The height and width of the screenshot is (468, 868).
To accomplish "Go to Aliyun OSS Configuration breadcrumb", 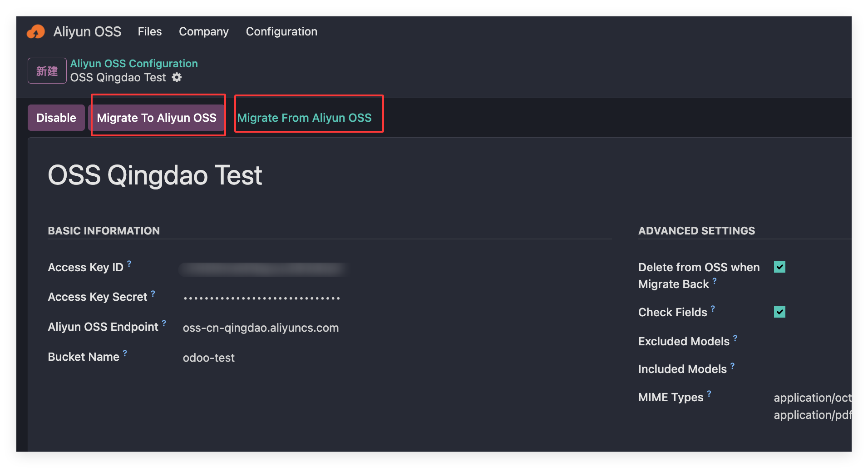I will click(x=134, y=64).
